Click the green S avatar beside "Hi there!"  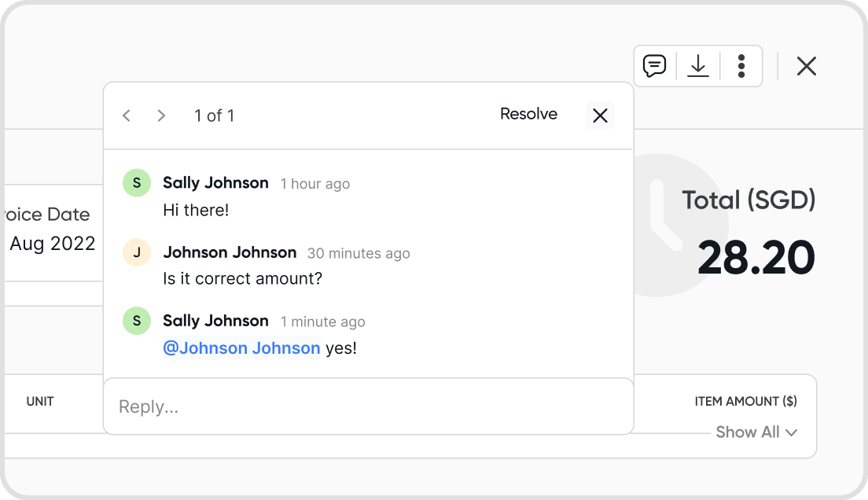point(137,183)
